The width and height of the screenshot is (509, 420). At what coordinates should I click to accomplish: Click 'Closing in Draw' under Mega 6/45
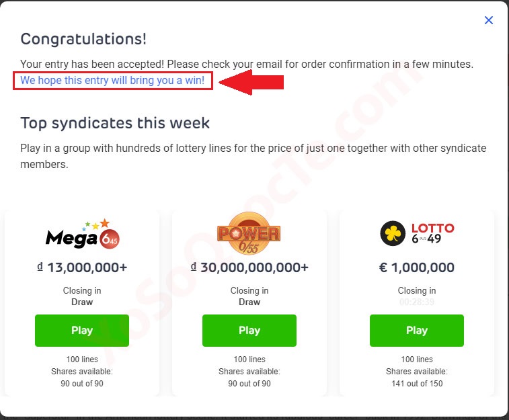[82, 296]
